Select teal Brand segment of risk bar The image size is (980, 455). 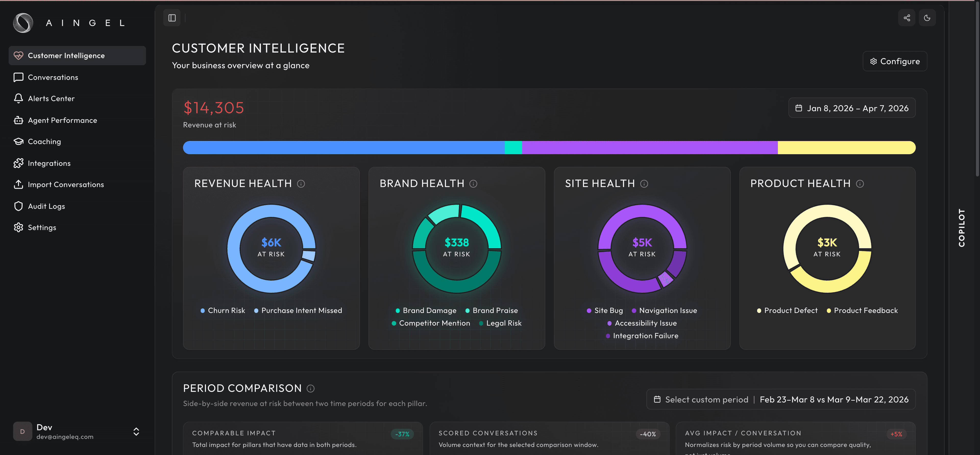point(513,148)
